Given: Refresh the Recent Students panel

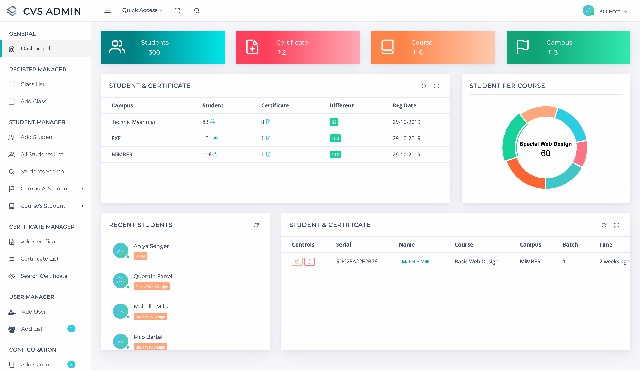Looking at the screenshot, I should (256, 225).
